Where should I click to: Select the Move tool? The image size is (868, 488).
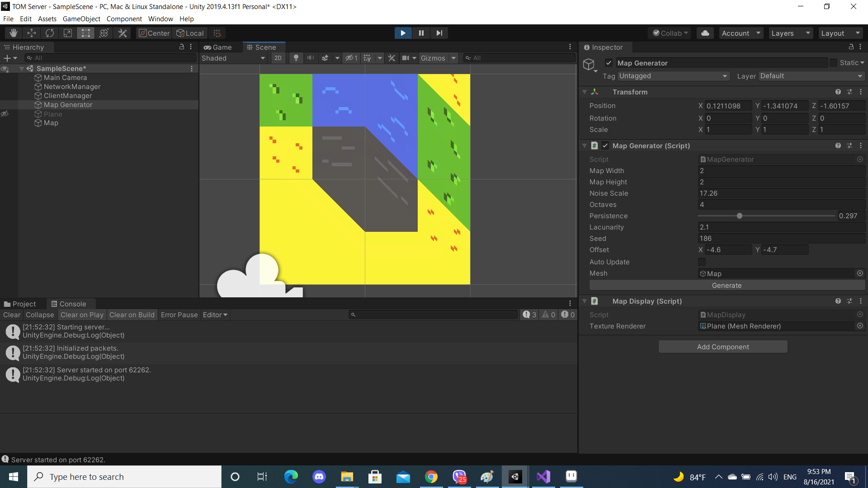pos(31,33)
